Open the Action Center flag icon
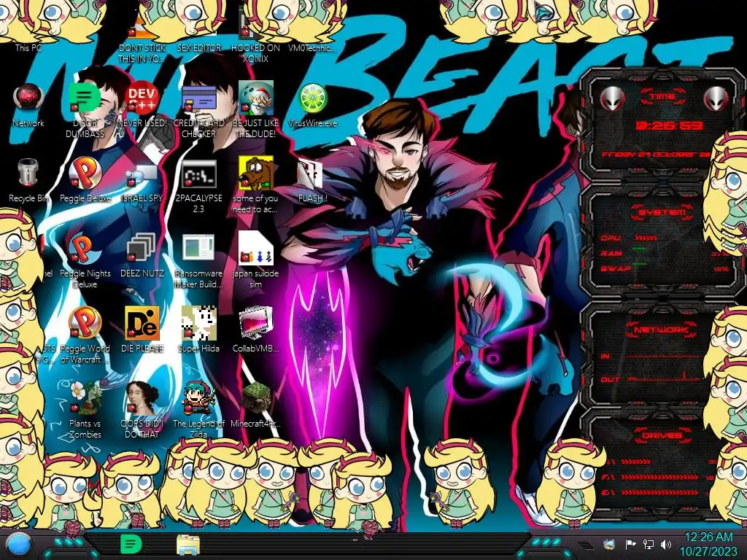Image resolution: width=747 pixels, height=560 pixels. coord(630,544)
